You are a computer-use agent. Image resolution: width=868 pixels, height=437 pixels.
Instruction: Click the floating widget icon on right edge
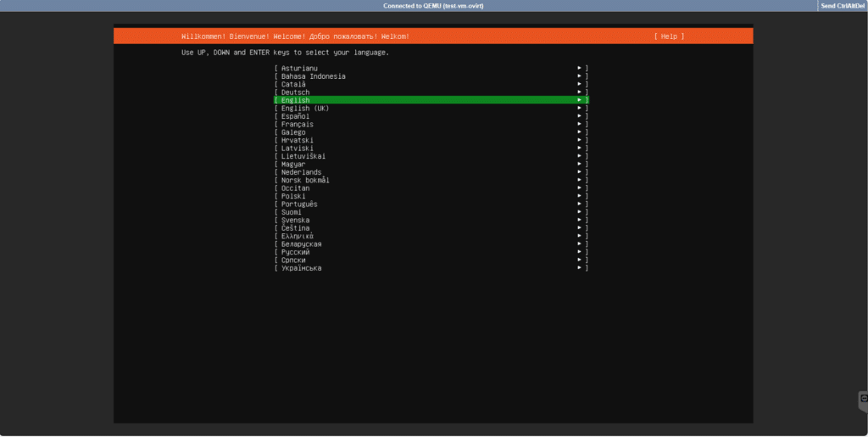click(x=863, y=398)
